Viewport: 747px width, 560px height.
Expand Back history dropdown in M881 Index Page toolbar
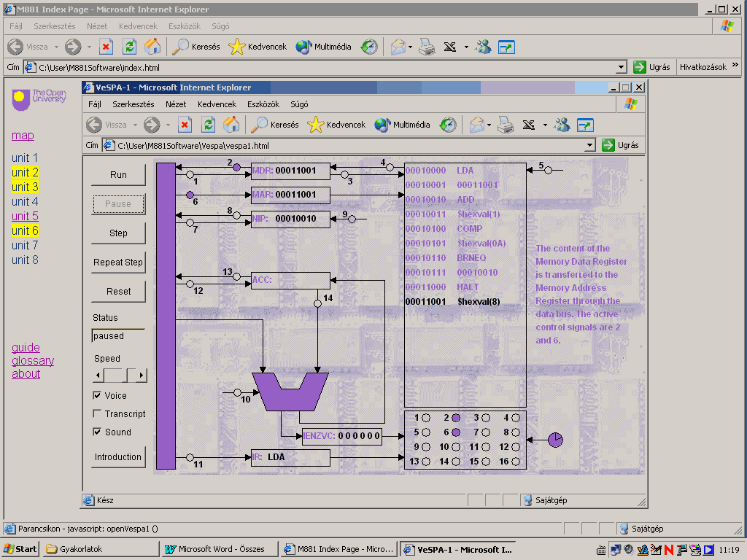56,47
